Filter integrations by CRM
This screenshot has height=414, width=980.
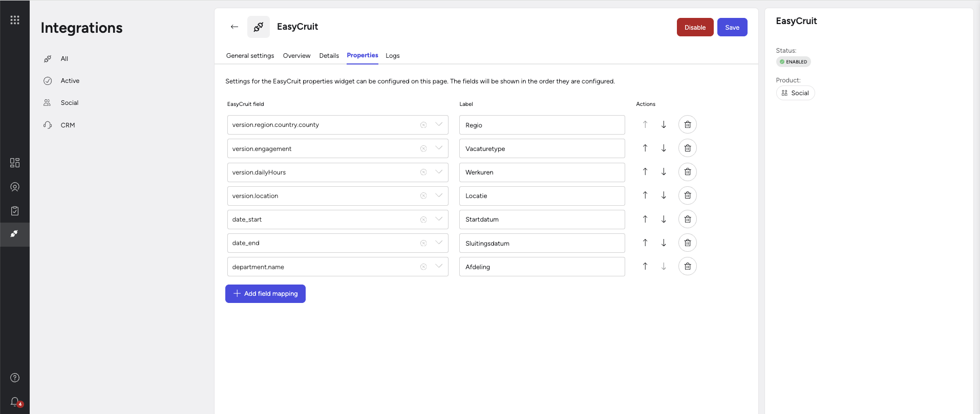tap(68, 125)
